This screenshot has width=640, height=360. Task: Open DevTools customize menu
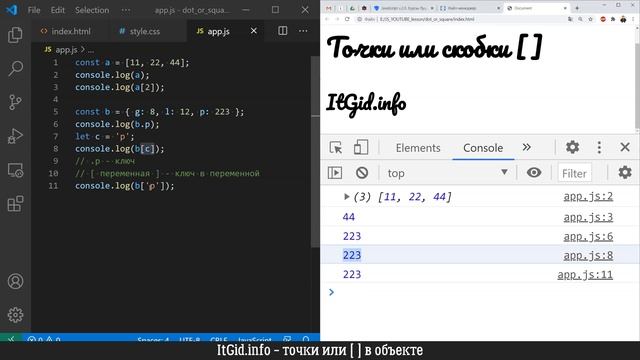[599, 147]
